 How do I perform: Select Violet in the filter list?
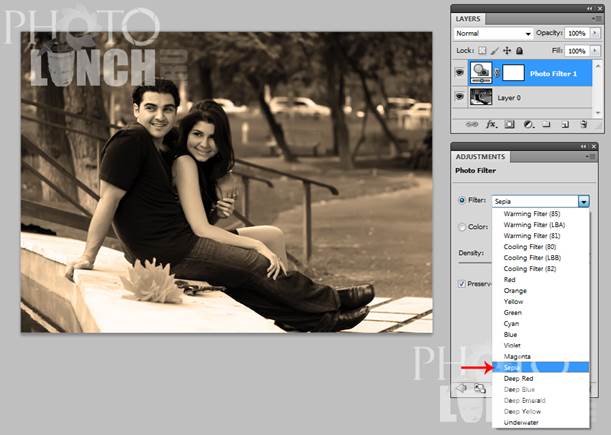pyautogui.click(x=540, y=345)
